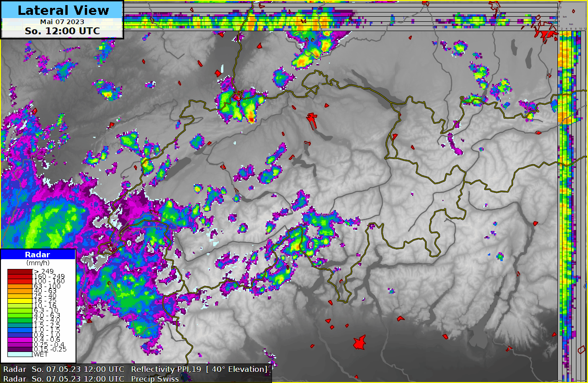Click the '63 - 100' orange legend swatch
This screenshot has height=383, width=588.
click(20, 286)
